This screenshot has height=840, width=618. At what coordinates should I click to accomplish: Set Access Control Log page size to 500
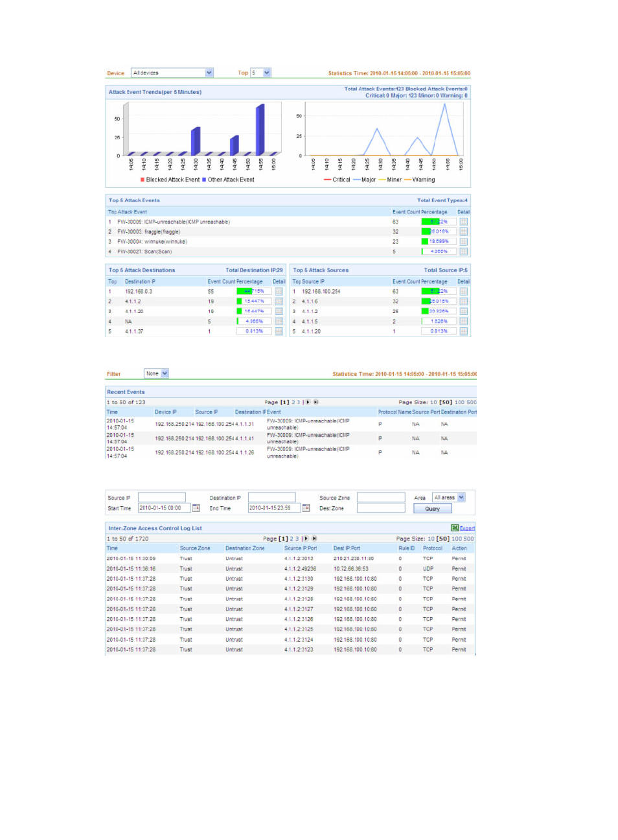[x=469, y=539]
